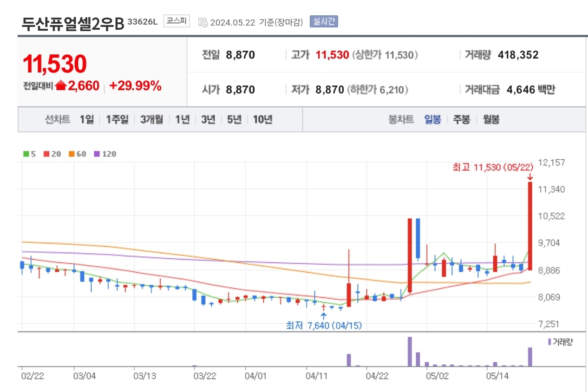Select the 일봉 candlestick chart

click(x=432, y=119)
